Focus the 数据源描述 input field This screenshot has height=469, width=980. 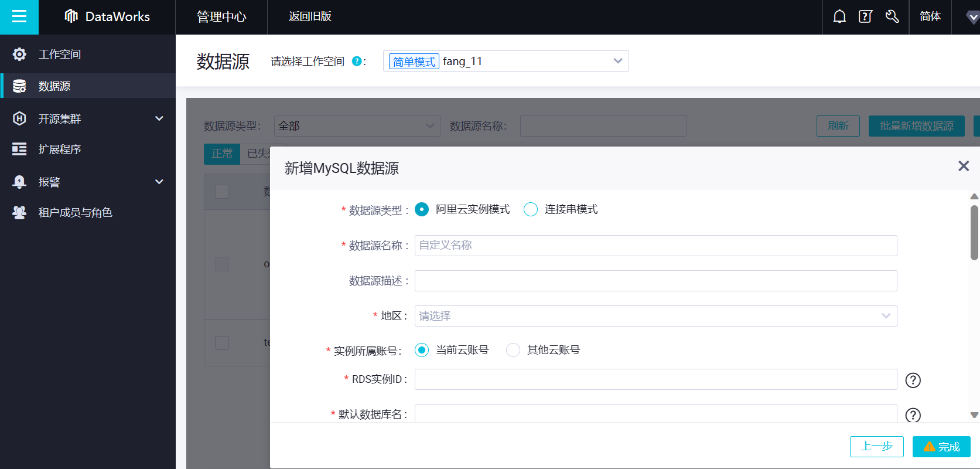[x=656, y=281]
